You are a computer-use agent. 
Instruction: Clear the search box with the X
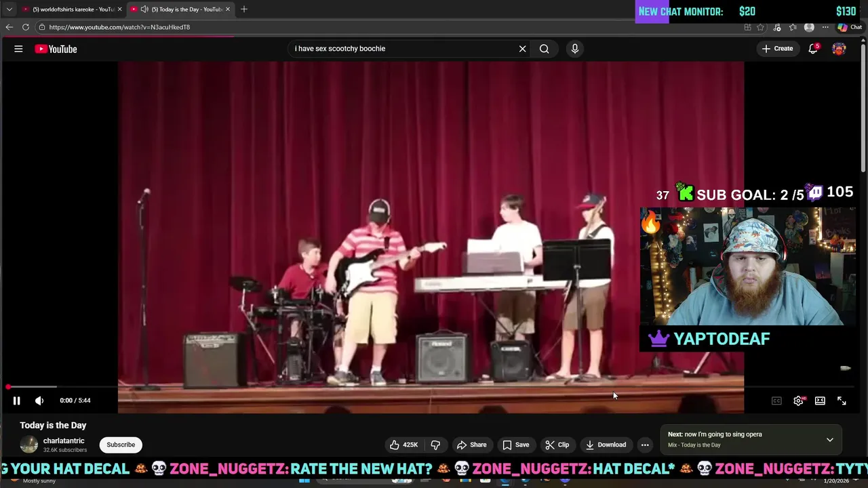[x=522, y=49]
